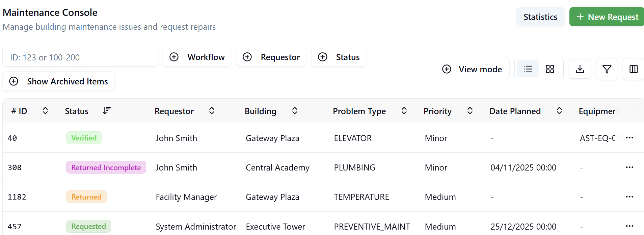644x235 pixels.
Task: Click the Date Planned header label
Action: tap(515, 111)
